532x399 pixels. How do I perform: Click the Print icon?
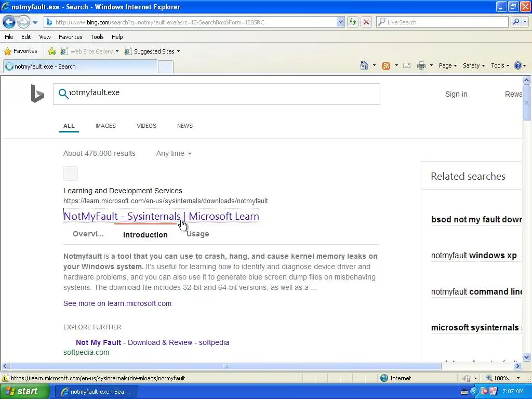pyautogui.click(x=421, y=65)
